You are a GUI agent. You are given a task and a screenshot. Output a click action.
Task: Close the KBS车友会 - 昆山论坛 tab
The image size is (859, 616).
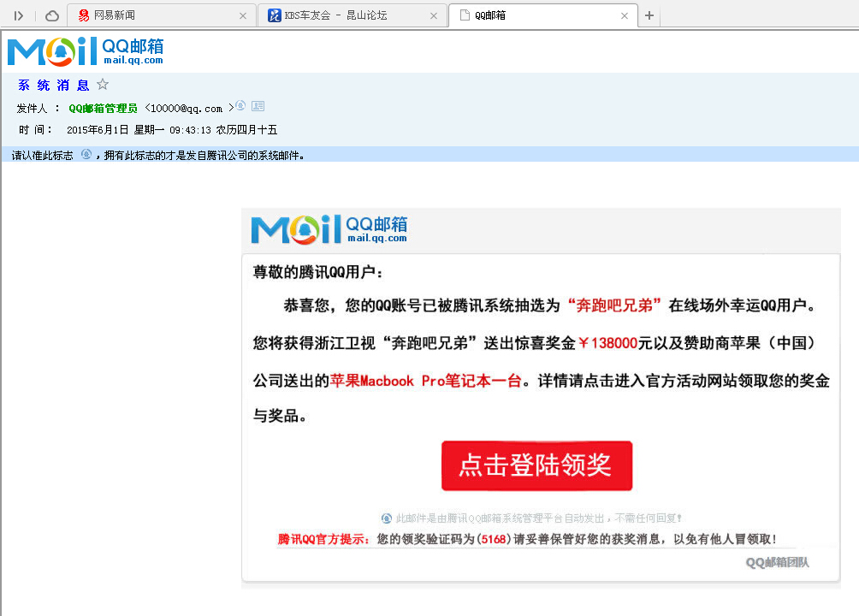tap(434, 16)
